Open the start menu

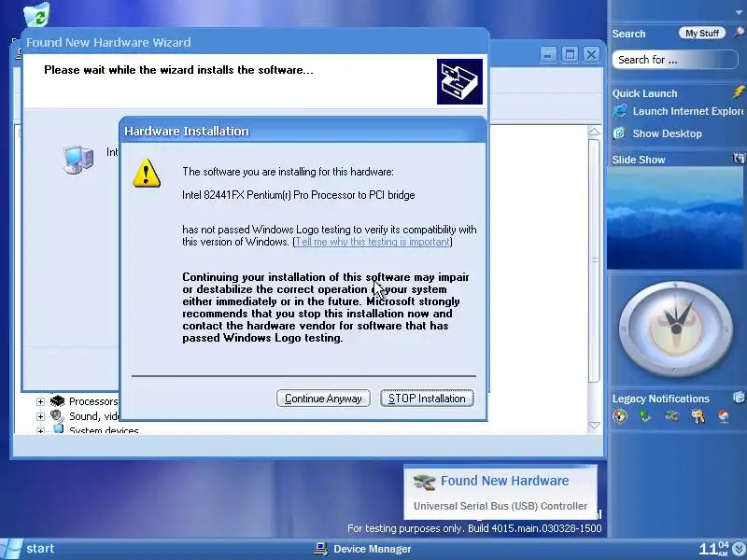pos(28,549)
